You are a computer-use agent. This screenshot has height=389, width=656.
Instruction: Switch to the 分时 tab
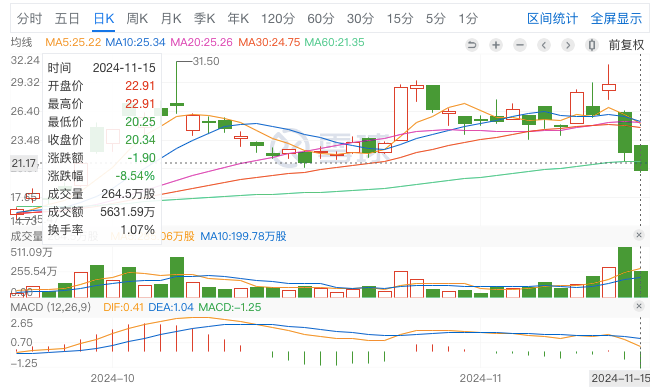point(29,19)
